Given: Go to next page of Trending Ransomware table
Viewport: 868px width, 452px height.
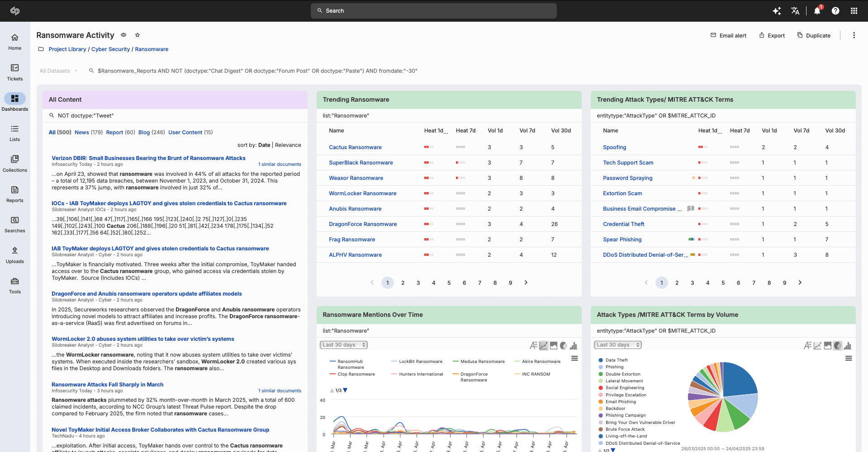Looking at the screenshot, I should (x=526, y=282).
